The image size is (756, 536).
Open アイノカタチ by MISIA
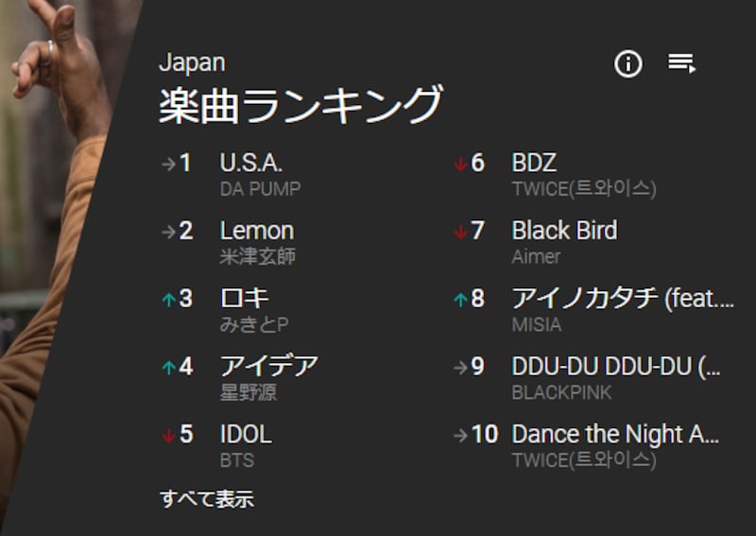click(622, 299)
